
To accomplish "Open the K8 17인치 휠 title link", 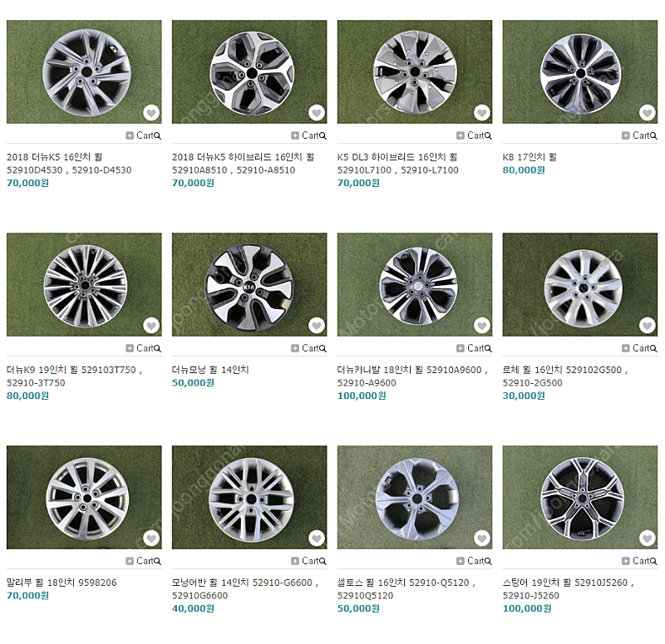I will point(530,157).
